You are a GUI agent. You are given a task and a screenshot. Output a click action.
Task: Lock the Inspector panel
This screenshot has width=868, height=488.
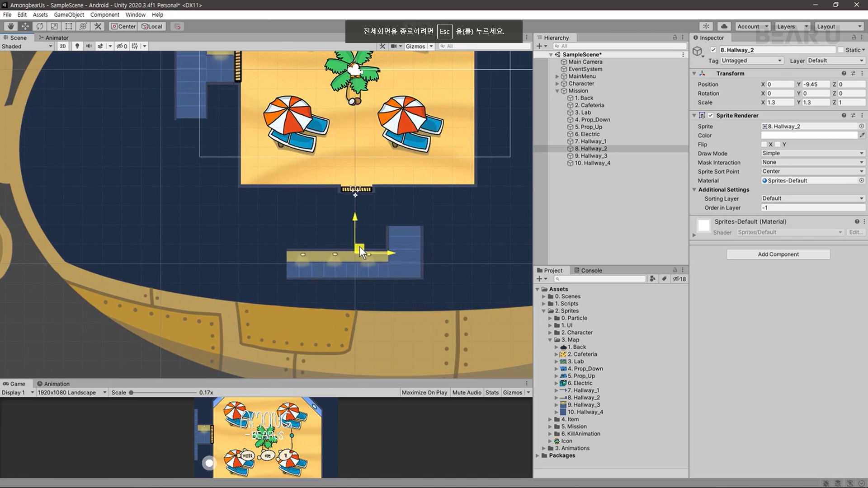tap(854, 38)
